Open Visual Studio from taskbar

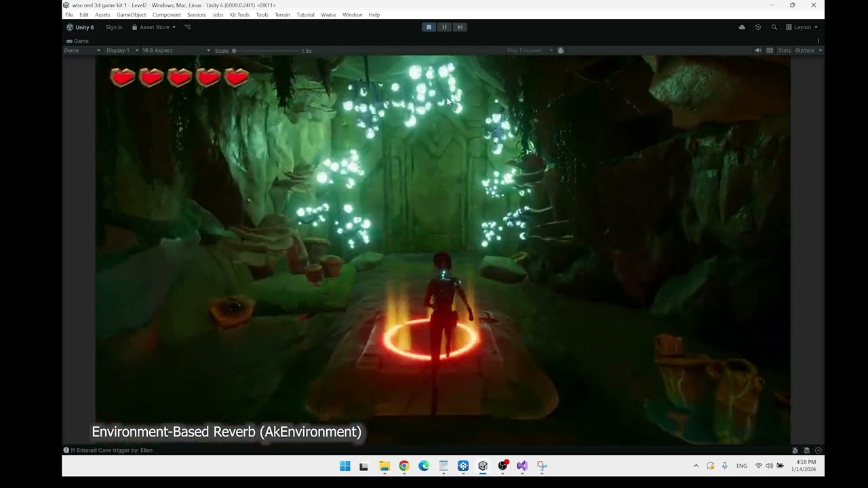pyautogui.click(x=522, y=466)
